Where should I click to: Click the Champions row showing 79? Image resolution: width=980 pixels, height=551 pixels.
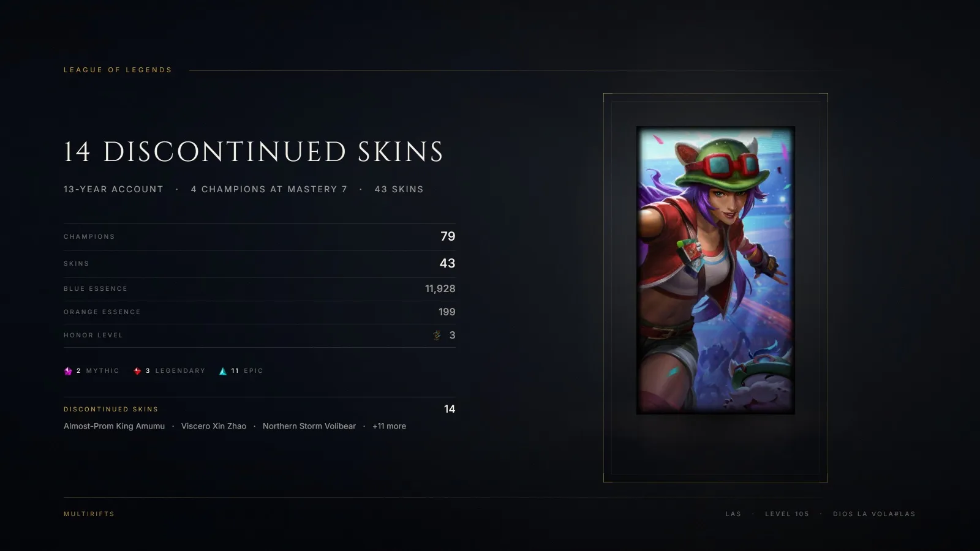(260, 236)
